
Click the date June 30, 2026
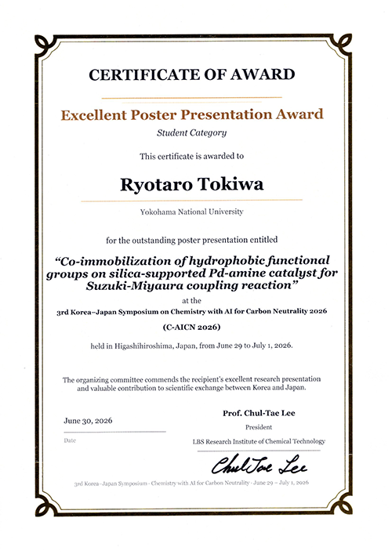click(x=88, y=421)
